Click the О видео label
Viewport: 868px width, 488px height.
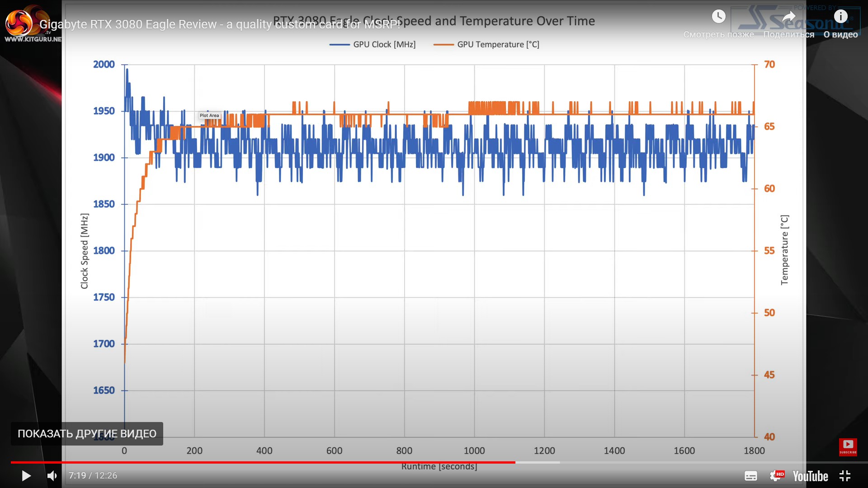pyautogui.click(x=840, y=35)
